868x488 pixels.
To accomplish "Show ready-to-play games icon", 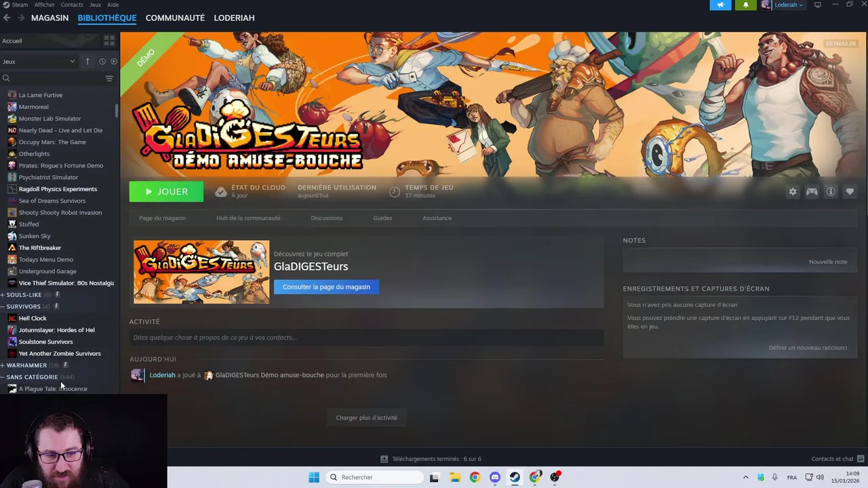I will [113, 61].
